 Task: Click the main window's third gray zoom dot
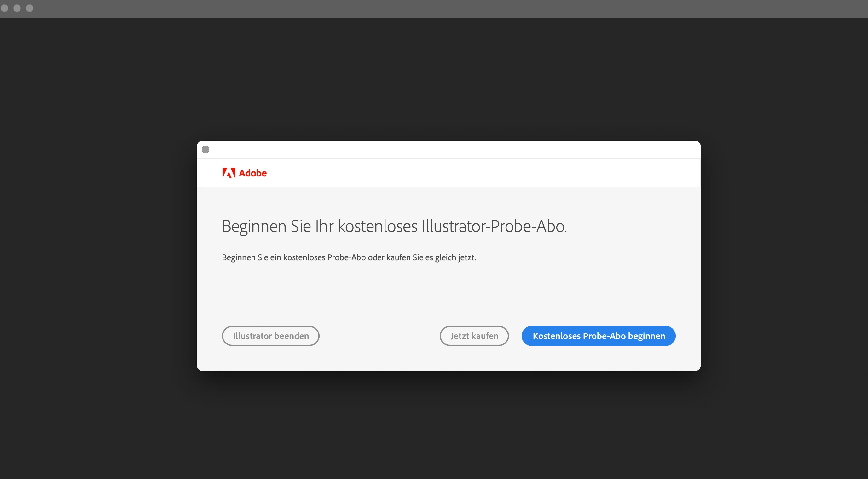coord(30,8)
